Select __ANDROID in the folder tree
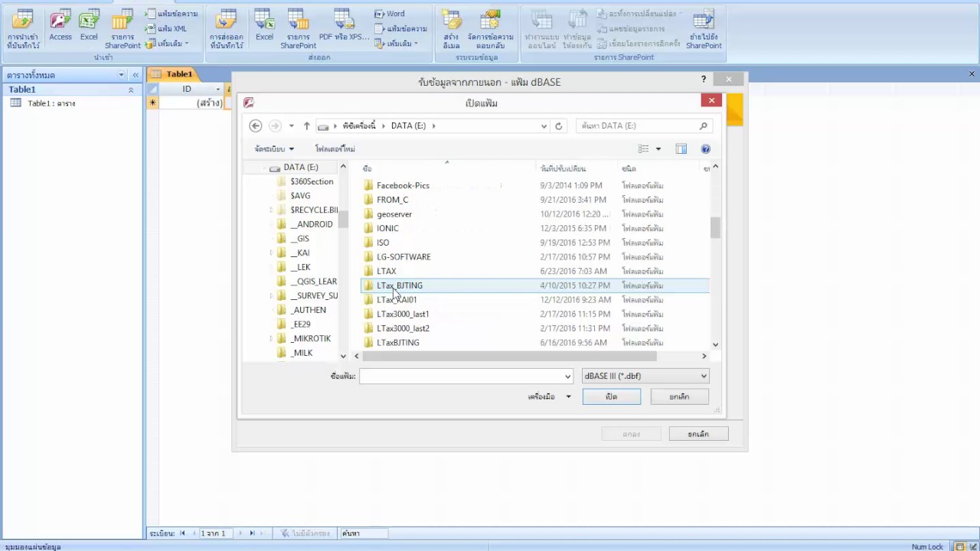980x551 pixels. click(312, 224)
